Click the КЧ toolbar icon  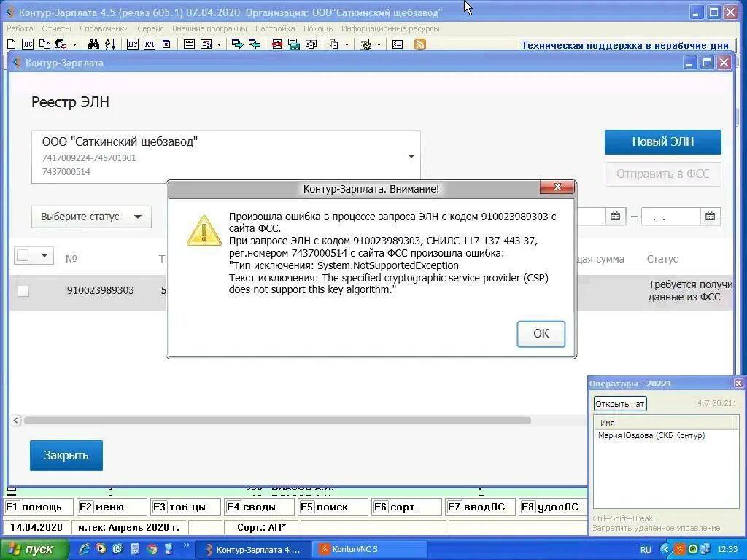(149, 44)
